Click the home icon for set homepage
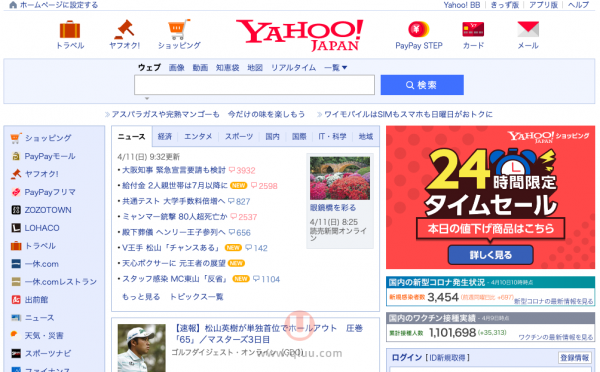 tap(13, 5)
